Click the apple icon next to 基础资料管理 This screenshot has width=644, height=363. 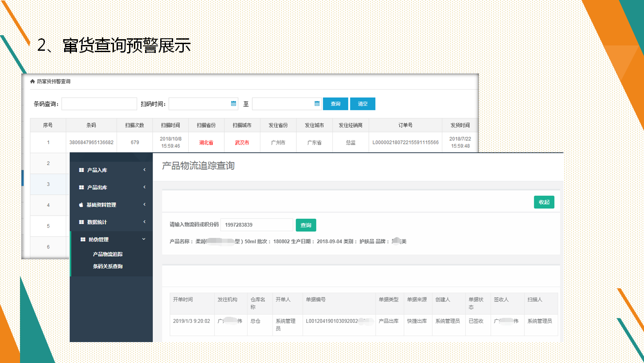(81, 205)
